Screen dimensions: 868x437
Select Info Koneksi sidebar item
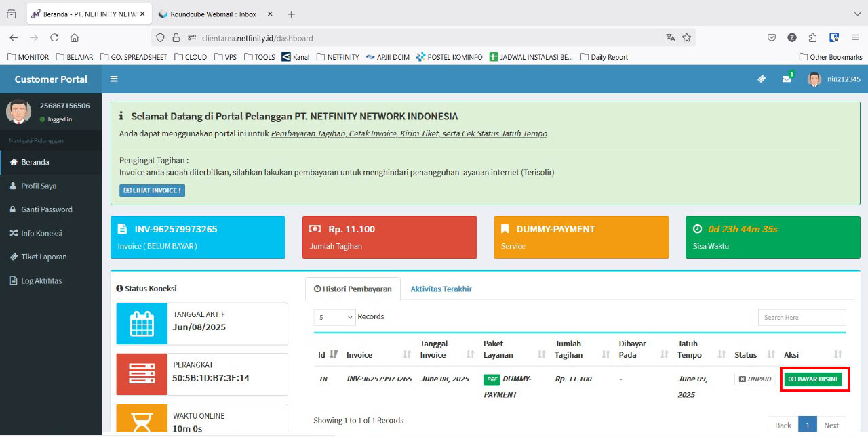[41, 233]
